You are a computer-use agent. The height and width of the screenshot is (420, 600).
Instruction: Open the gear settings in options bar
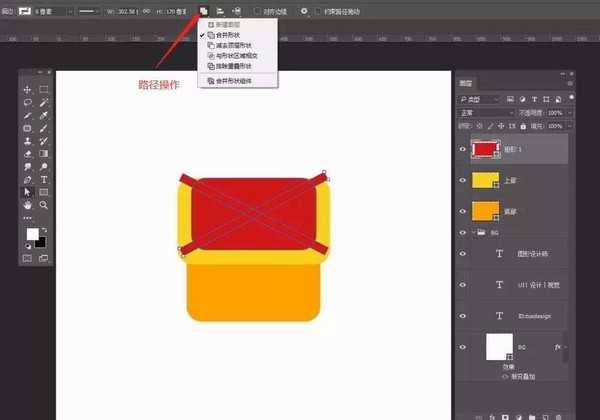303,10
